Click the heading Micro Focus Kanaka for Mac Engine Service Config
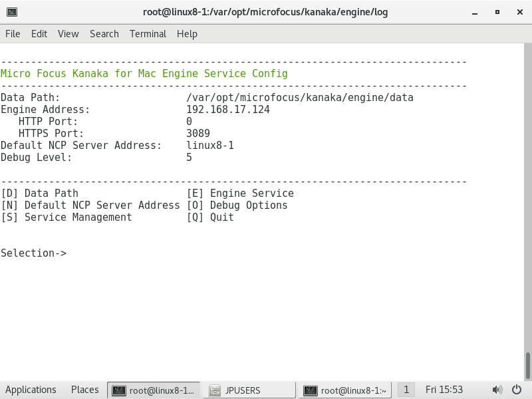This screenshot has height=399, width=532. [144, 74]
